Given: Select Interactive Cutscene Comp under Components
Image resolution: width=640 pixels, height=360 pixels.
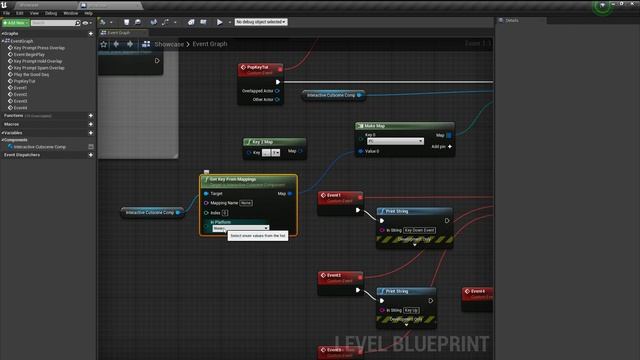Looking at the screenshot, I should tap(40, 147).
